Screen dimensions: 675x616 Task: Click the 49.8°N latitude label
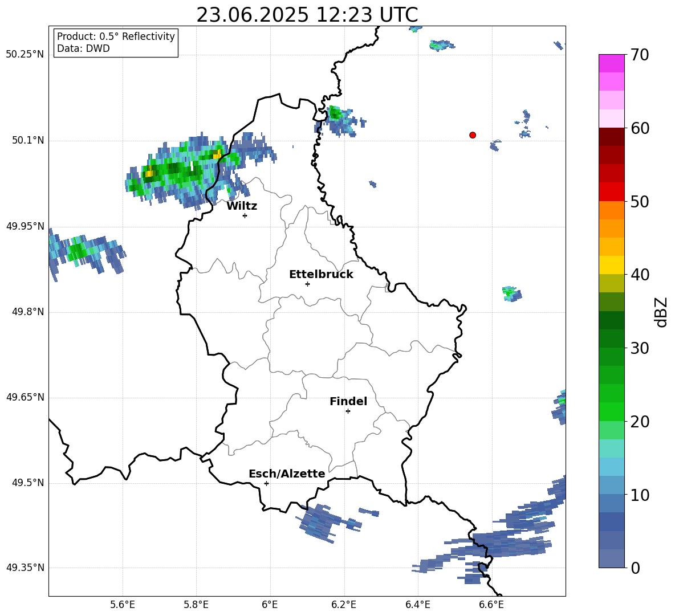point(28,312)
